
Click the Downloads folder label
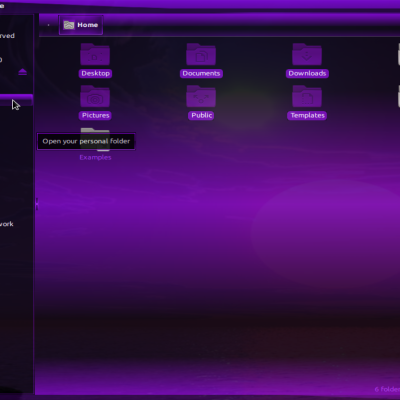click(307, 73)
